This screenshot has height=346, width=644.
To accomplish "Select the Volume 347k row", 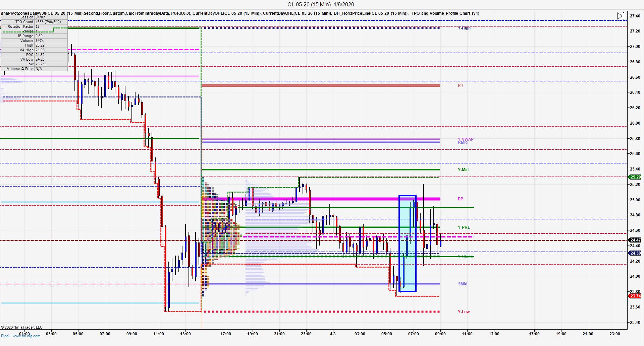I will (34, 41).
